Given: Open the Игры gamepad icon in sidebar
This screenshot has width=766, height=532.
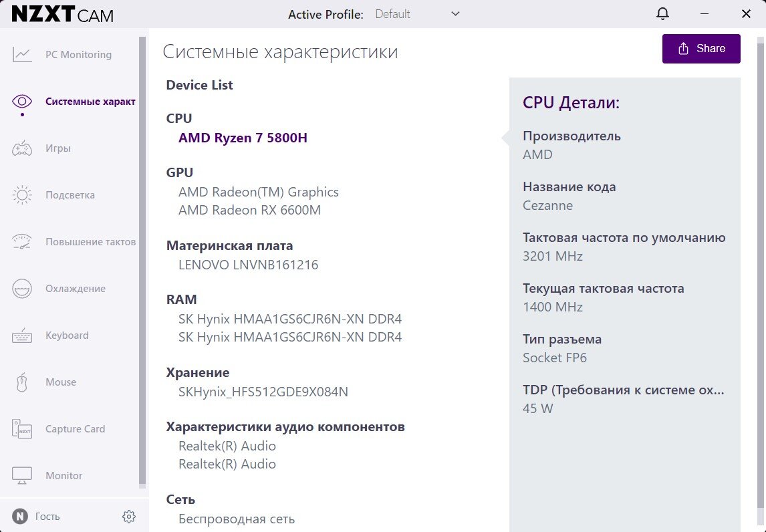Looking at the screenshot, I should pyautogui.click(x=22, y=148).
